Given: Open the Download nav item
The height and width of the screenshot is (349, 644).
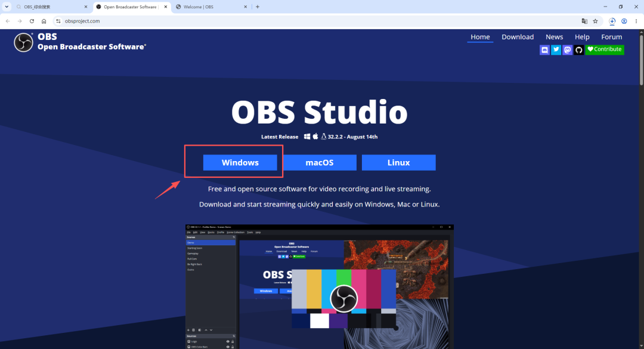Looking at the screenshot, I should pyautogui.click(x=518, y=37).
